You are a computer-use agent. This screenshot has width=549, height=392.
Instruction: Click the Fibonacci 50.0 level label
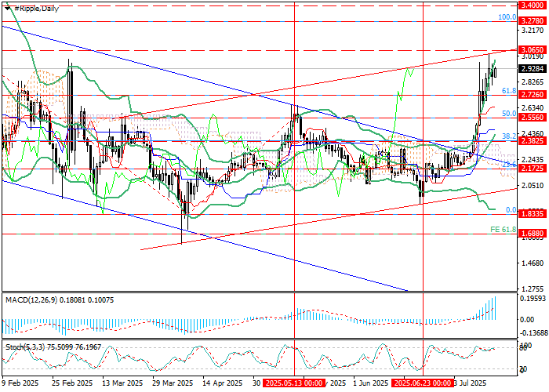(x=507, y=114)
